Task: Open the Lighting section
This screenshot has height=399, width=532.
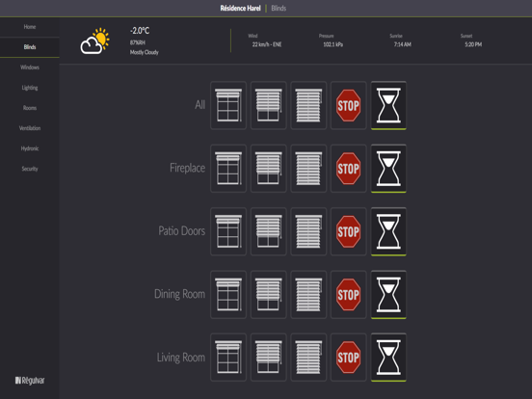Action: pyautogui.click(x=30, y=88)
